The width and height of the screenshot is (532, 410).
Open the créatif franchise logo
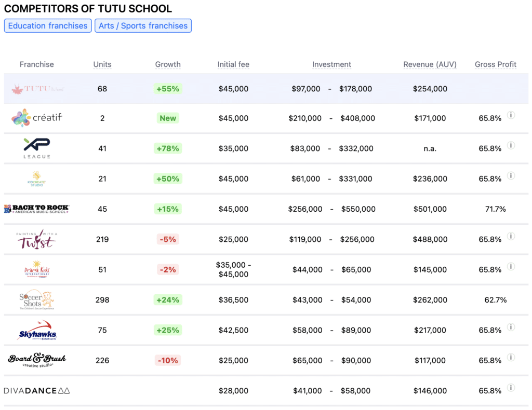tap(37, 118)
